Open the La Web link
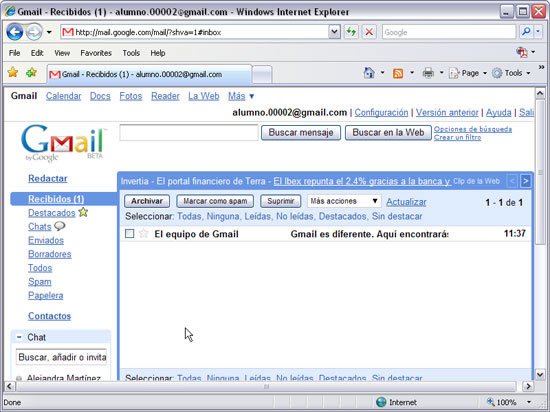Viewport: 550px width, 412px height. (203, 96)
